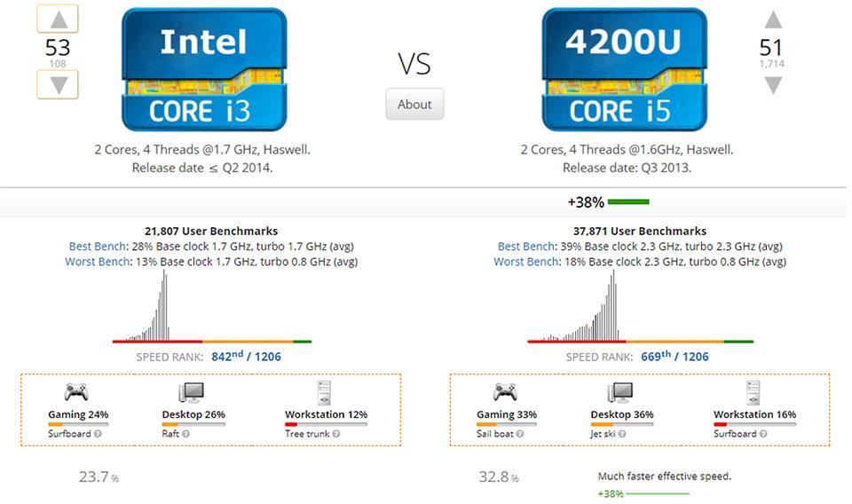Click the Desktop 36% monitor icon

(x=620, y=392)
